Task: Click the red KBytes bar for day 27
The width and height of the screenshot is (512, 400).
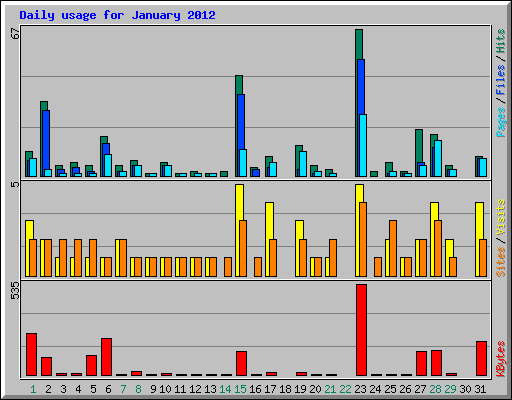Action: pos(421,363)
